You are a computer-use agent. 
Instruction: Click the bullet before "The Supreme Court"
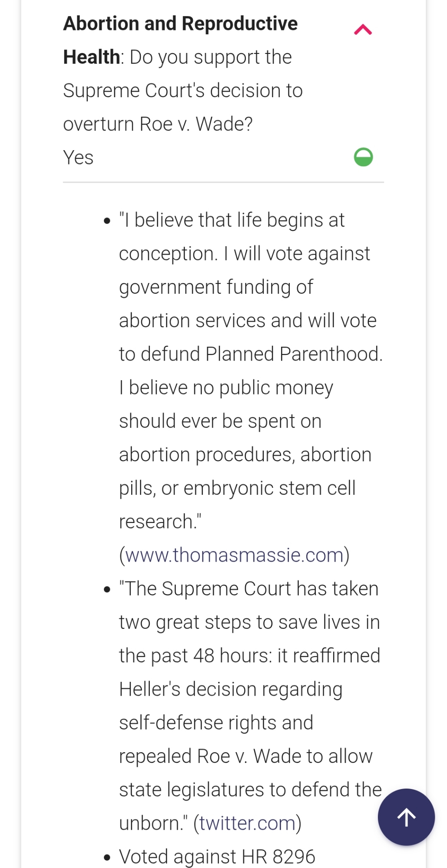[x=107, y=589]
